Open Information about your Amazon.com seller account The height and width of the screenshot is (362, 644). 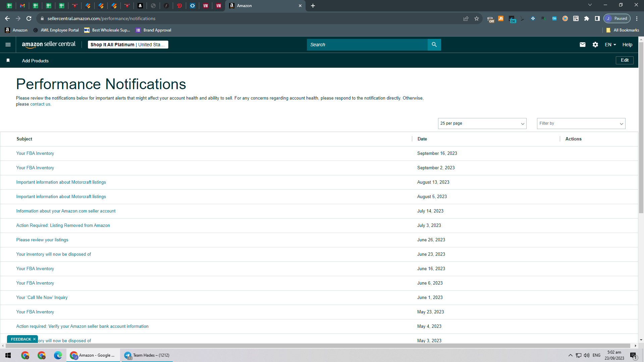click(x=66, y=211)
